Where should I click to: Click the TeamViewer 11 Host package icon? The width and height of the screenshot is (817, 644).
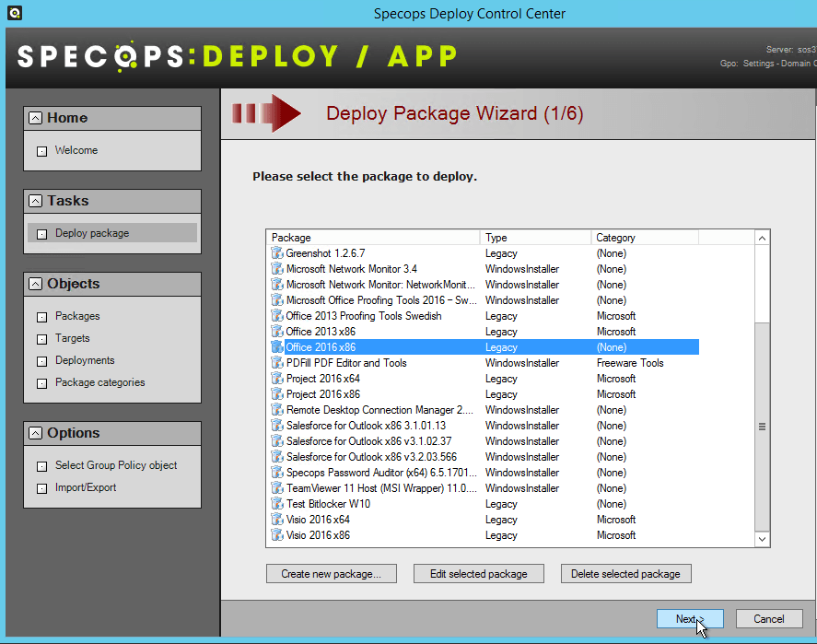point(277,487)
